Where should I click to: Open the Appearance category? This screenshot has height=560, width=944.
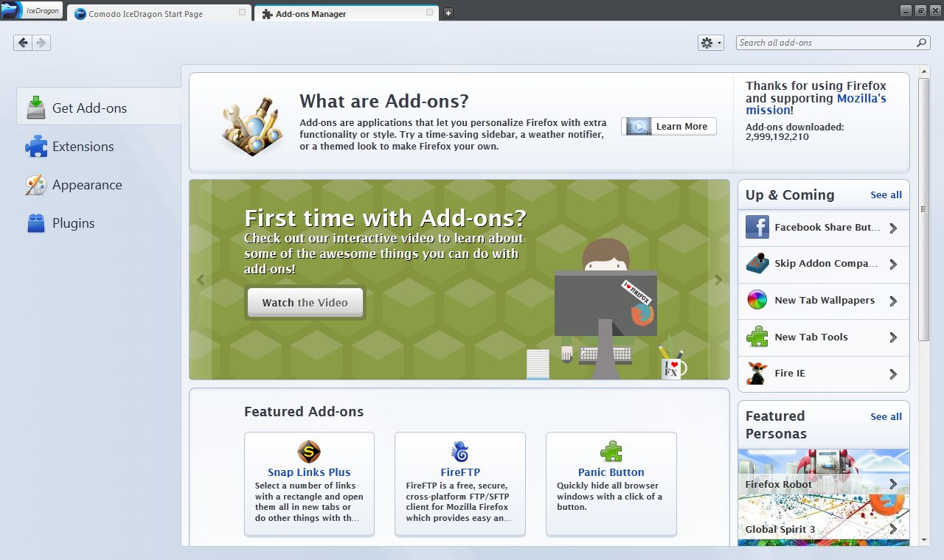(99, 185)
